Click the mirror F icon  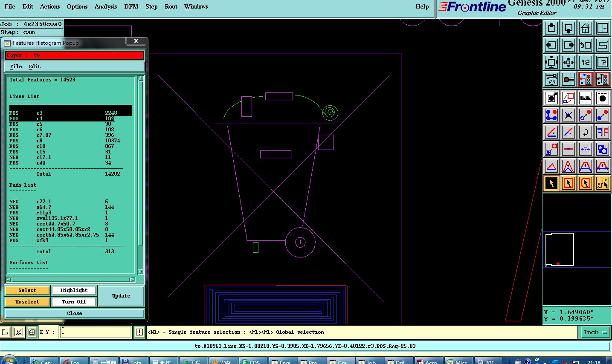coord(603,132)
